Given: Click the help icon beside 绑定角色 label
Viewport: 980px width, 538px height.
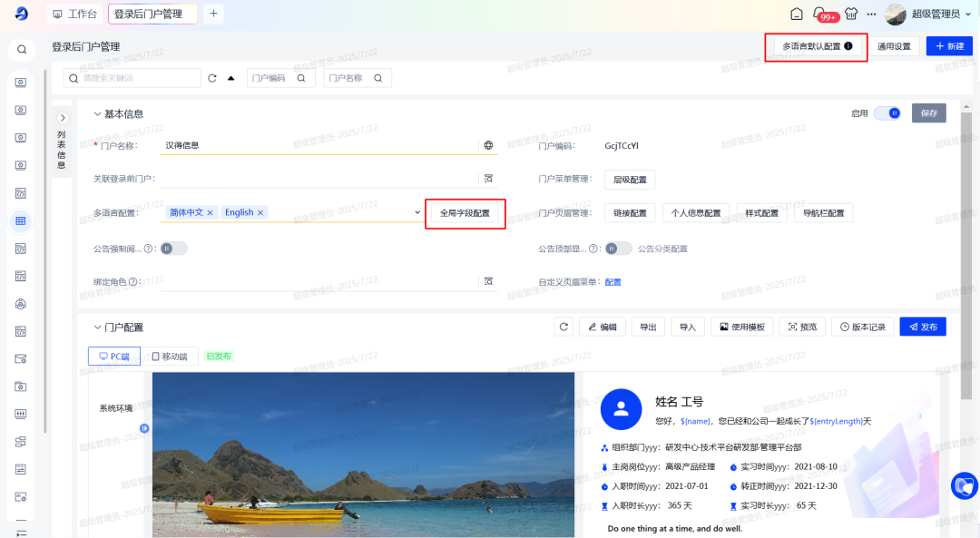Looking at the screenshot, I should pyautogui.click(x=133, y=282).
